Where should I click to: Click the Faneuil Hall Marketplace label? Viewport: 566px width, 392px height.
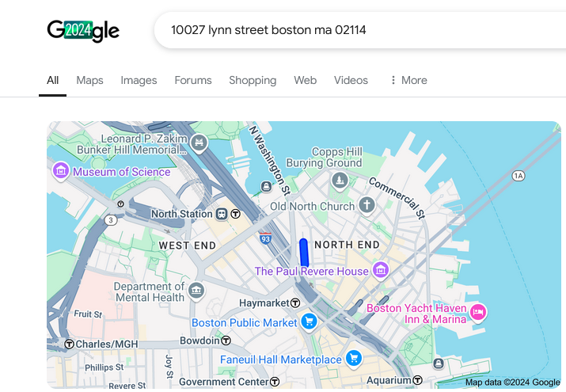click(x=281, y=360)
